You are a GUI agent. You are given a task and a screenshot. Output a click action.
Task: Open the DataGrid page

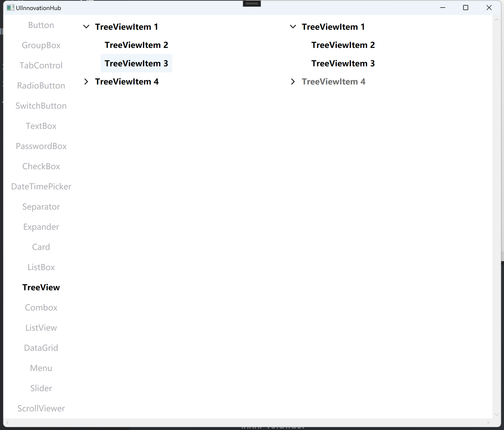point(41,348)
